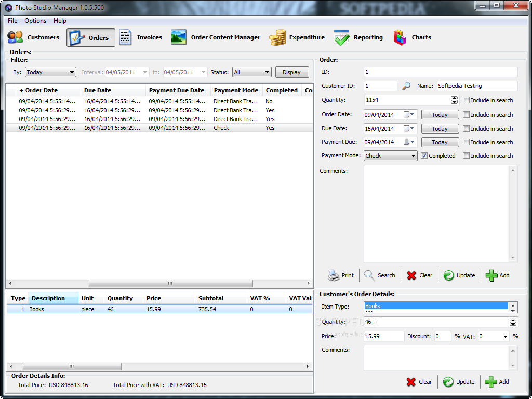Sort orders by Completed column header
532x399 pixels.
(x=282, y=90)
